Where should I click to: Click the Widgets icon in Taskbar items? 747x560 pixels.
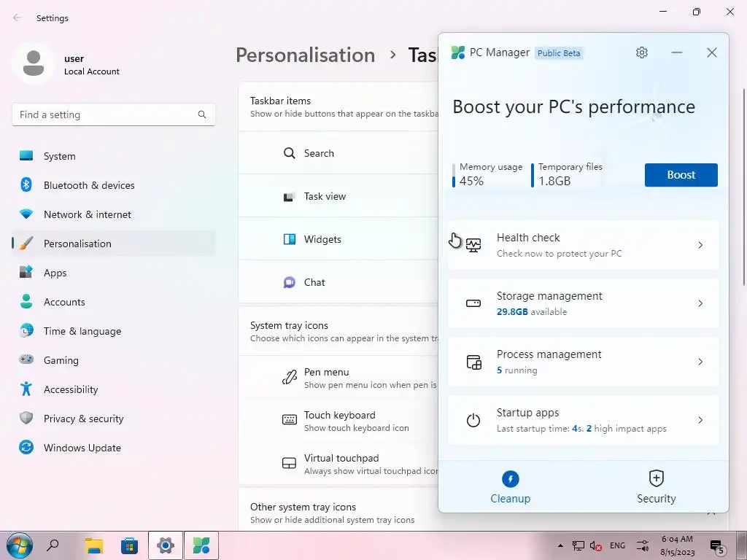(289, 239)
